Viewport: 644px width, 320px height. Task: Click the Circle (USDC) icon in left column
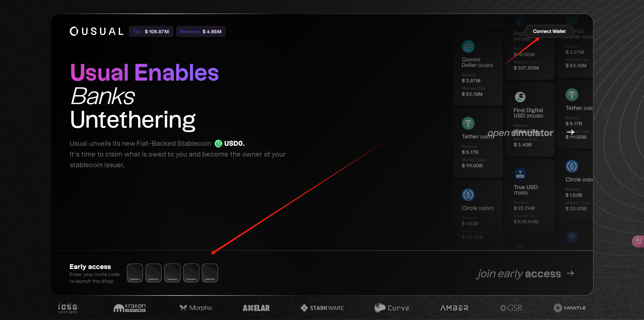[468, 195]
